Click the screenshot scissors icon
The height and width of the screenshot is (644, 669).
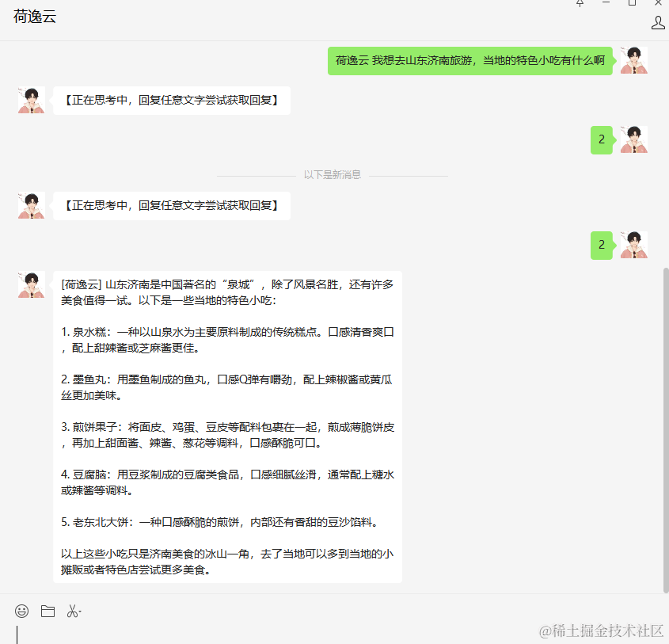(x=74, y=612)
